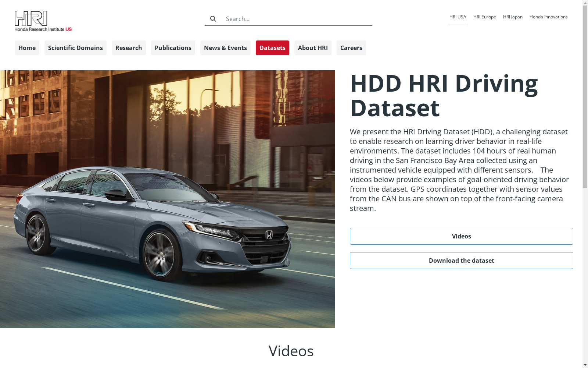The width and height of the screenshot is (588, 368).
Task: Open the About HRI menu item
Action: coord(313,48)
